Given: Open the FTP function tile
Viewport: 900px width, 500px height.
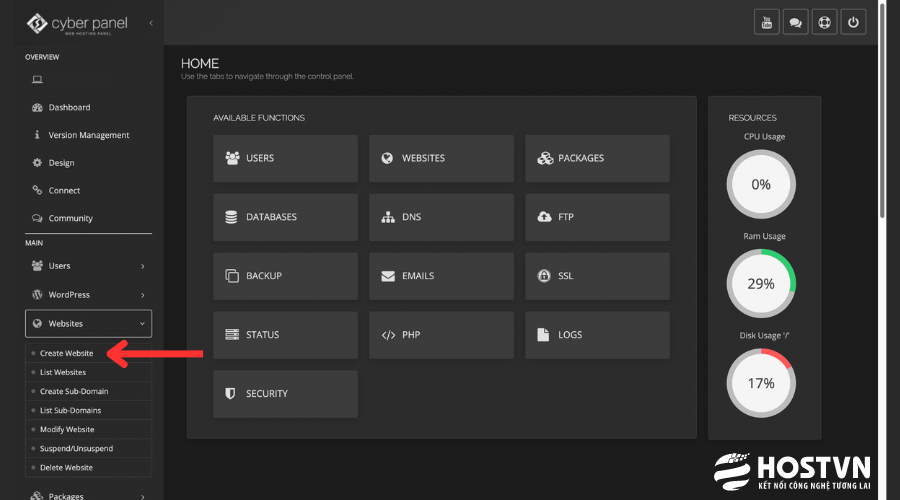Looking at the screenshot, I should (598, 217).
